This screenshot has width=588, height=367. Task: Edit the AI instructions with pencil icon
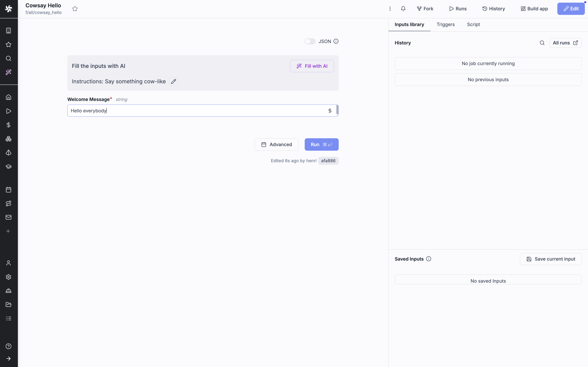(x=173, y=81)
